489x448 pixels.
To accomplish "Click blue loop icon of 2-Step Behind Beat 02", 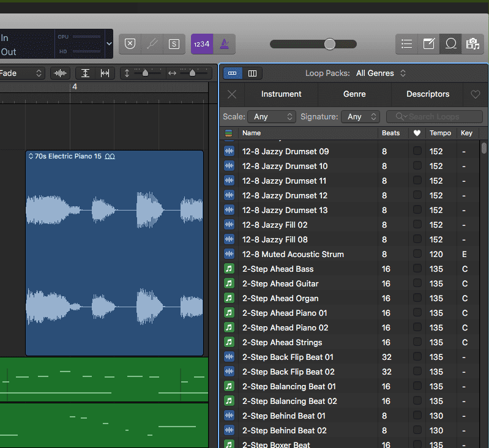I will [x=230, y=430].
